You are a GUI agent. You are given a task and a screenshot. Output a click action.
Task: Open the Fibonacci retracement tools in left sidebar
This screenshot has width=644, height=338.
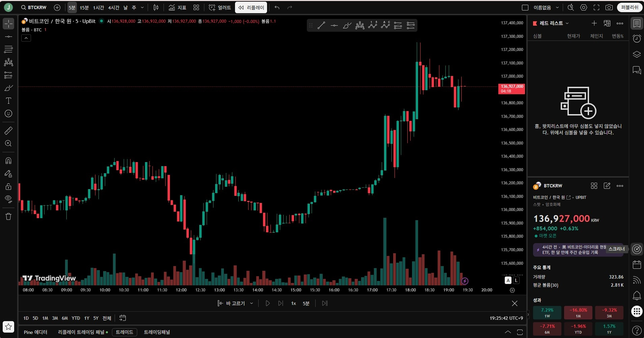click(x=8, y=49)
